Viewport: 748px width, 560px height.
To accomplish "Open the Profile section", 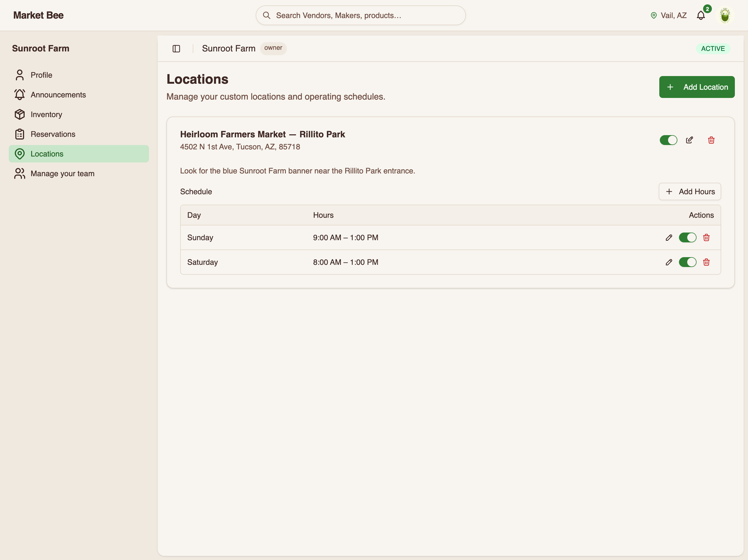I will (x=79, y=75).
